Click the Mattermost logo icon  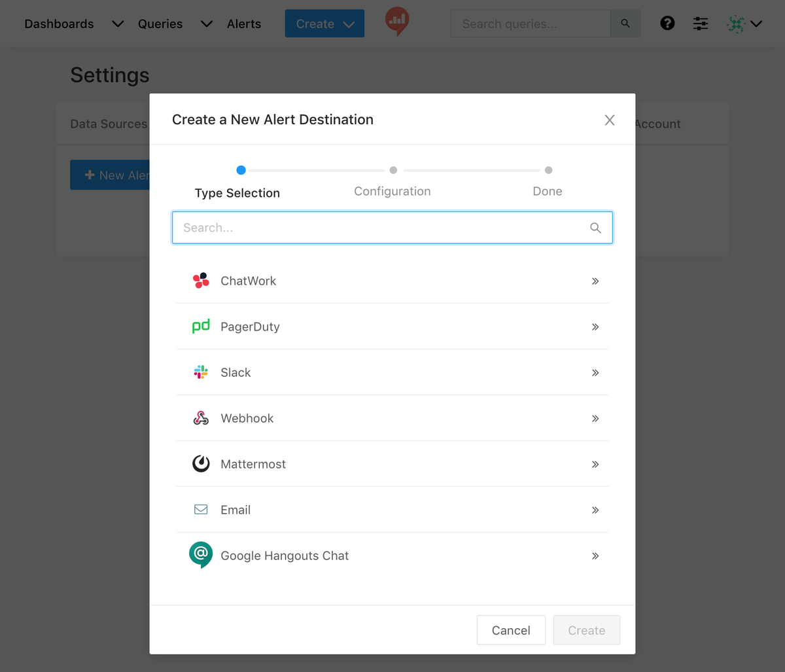point(201,464)
